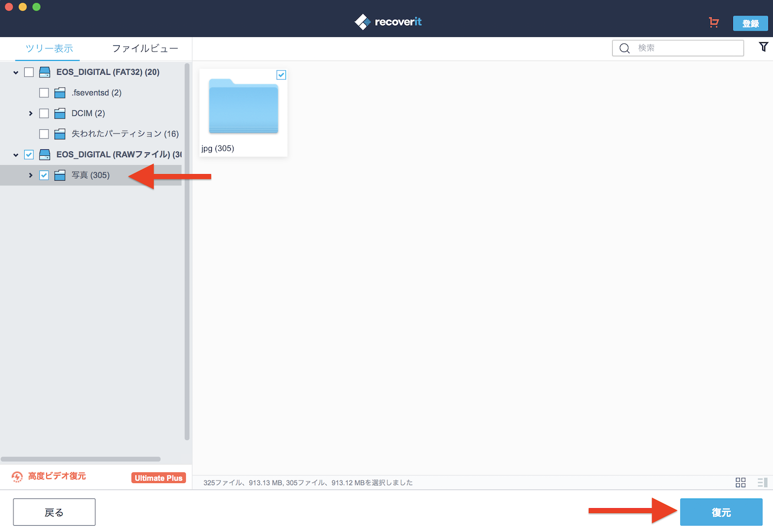Switch to list detail view
Screen dimensions: 773x532
click(x=763, y=483)
